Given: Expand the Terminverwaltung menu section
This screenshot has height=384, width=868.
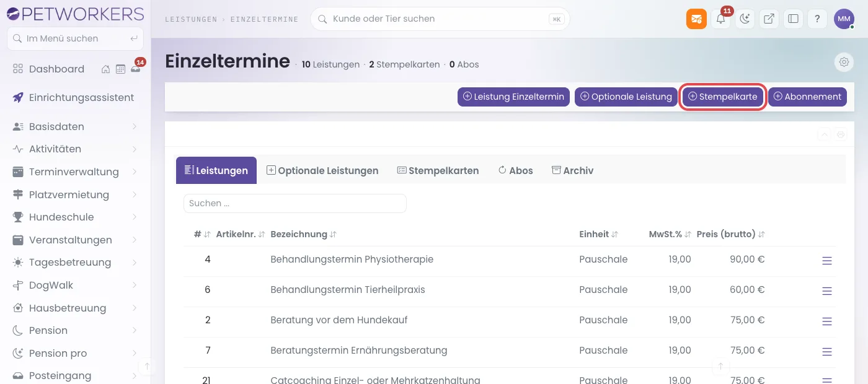Looking at the screenshot, I should tap(75, 172).
